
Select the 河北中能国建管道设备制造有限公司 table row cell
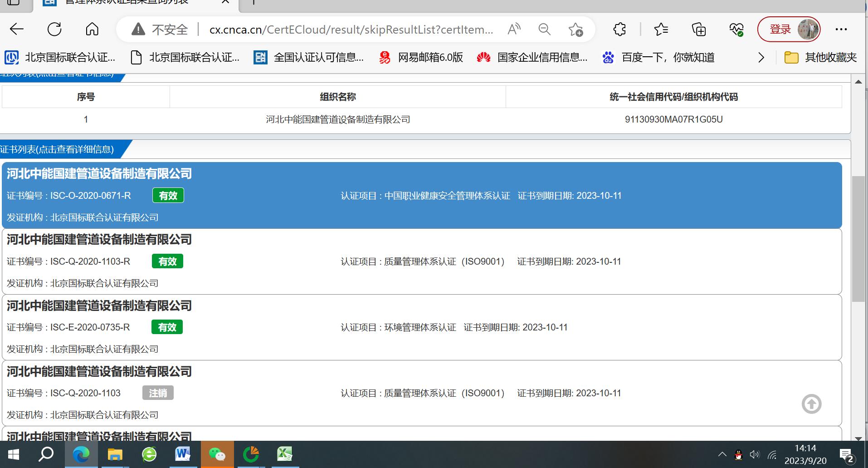[338, 119]
